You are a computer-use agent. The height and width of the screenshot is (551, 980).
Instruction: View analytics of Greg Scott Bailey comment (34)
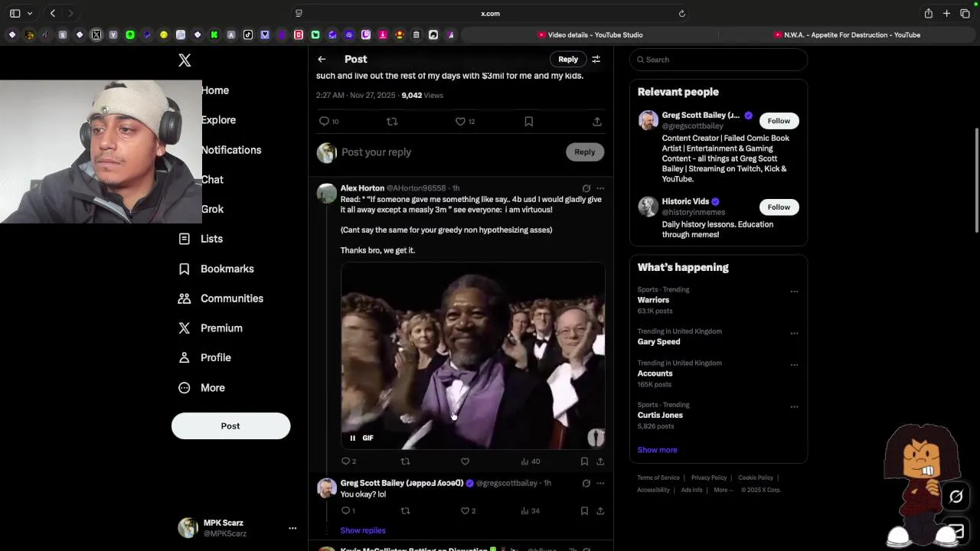(530, 510)
